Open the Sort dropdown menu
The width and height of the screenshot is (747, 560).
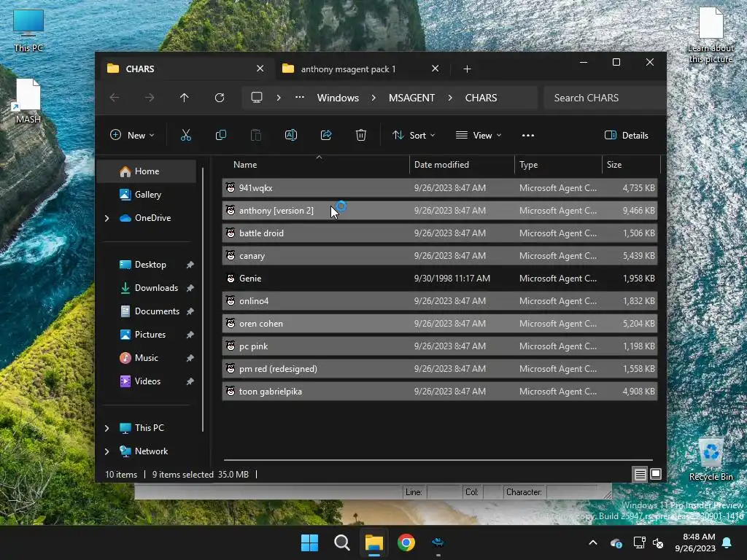coord(414,135)
